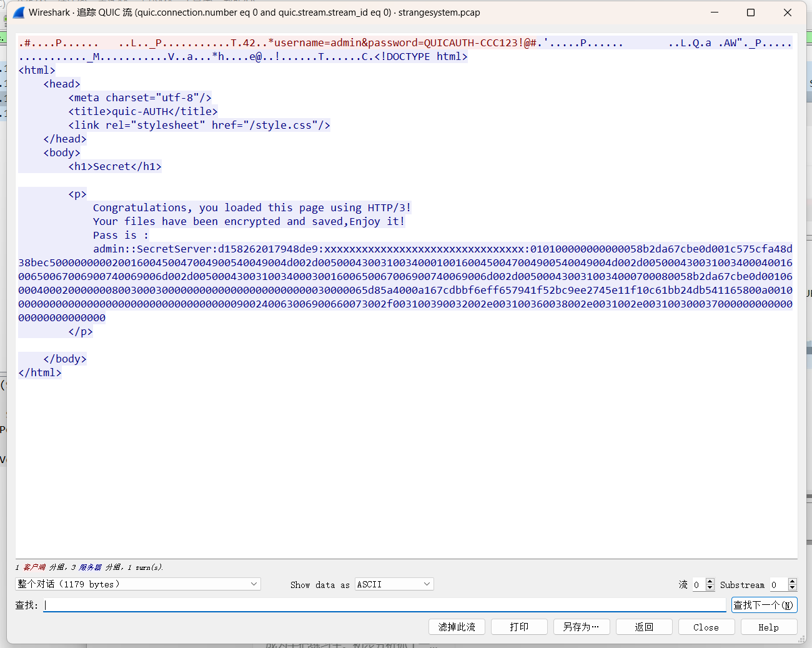Click the </html> closing tag
Viewport: 812px width, 648px height.
(40, 372)
